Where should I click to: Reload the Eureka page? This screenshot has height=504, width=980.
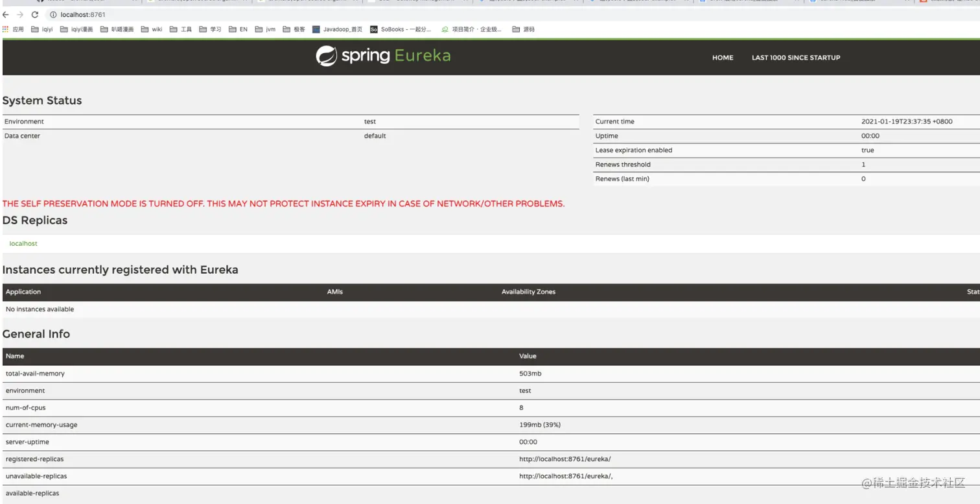pos(35,14)
